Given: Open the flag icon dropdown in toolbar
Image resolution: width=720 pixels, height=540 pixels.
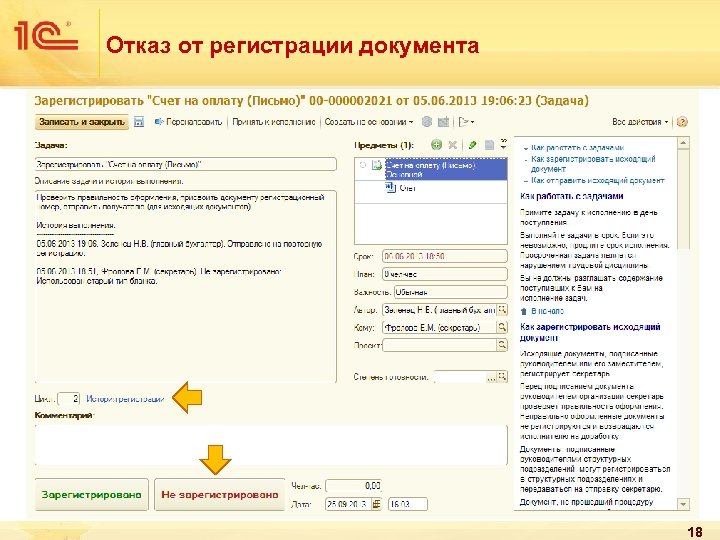Looking at the screenshot, I should (466, 122).
